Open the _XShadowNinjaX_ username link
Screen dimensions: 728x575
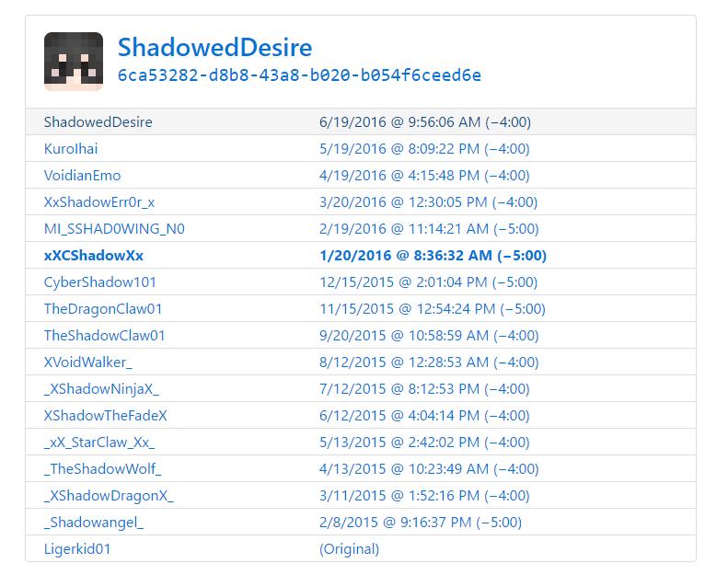(x=101, y=389)
